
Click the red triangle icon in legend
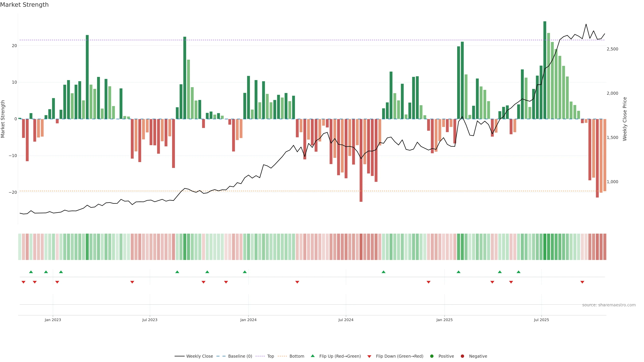click(369, 356)
